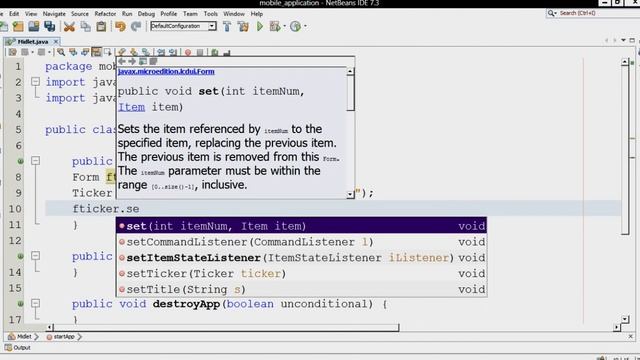Image resolution: width=640 pixels, height=360 pixels.
Task: Open the Profile Project dropdown arrow
Action: click(305, 27)
